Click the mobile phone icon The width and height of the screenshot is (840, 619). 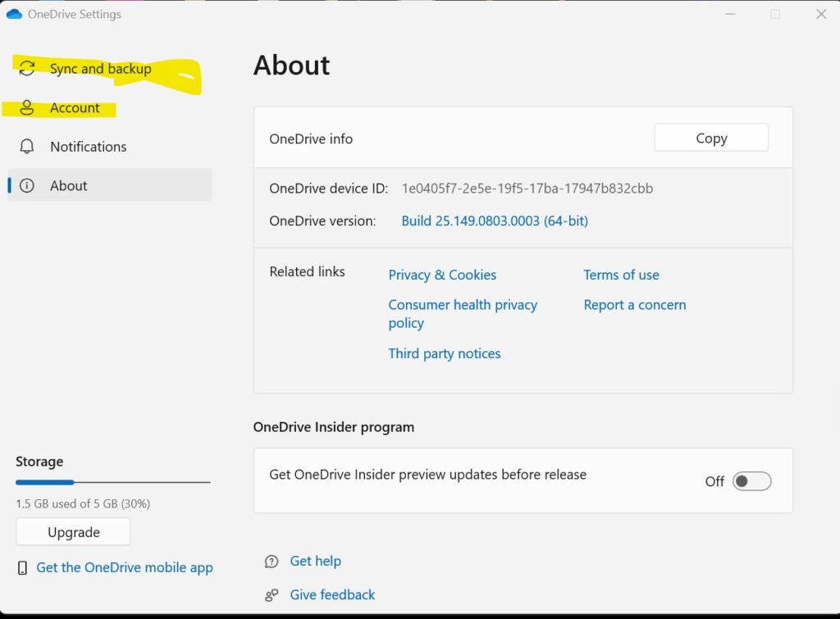pyautogui.click(x=22, y=568)
